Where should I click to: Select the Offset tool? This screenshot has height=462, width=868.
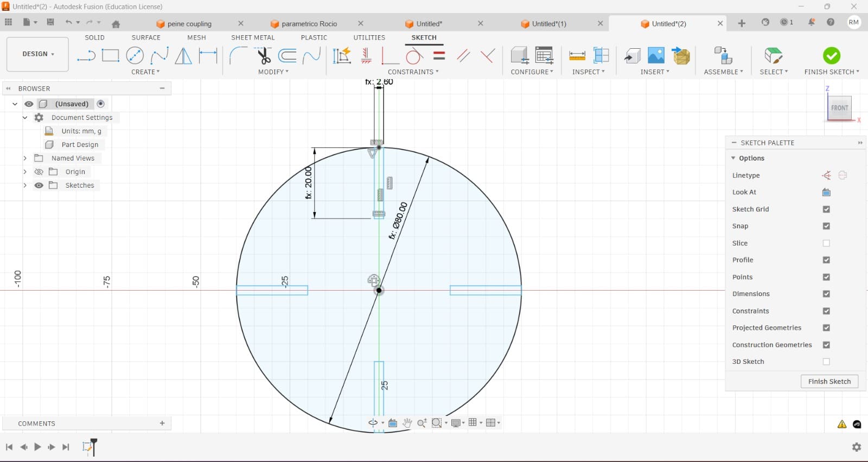(288, 55)
